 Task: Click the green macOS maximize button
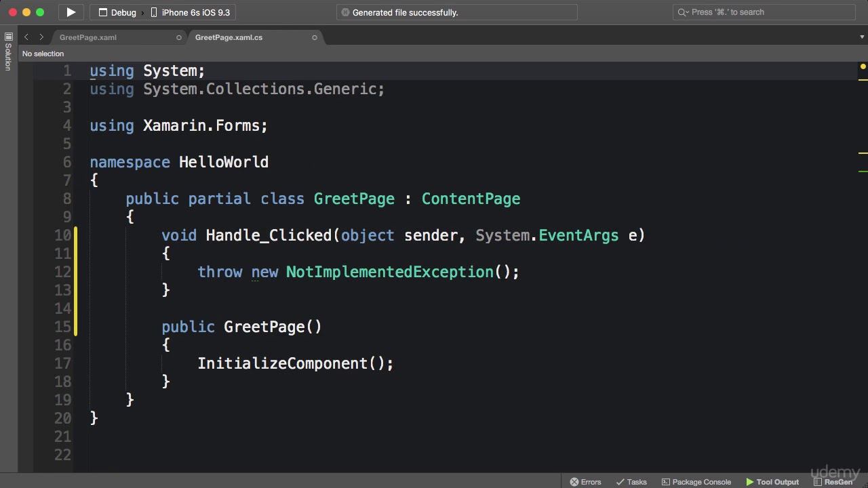point(40,12)
